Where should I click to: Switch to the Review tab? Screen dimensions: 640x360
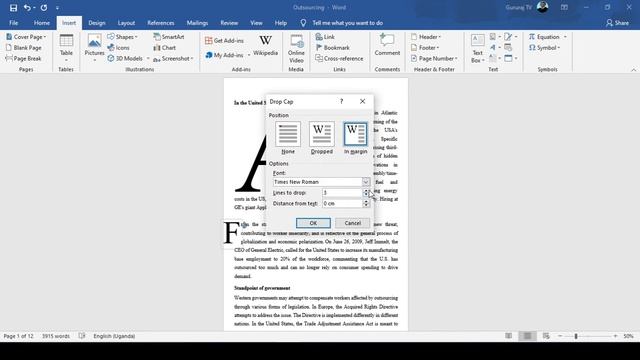coord(229,23)
